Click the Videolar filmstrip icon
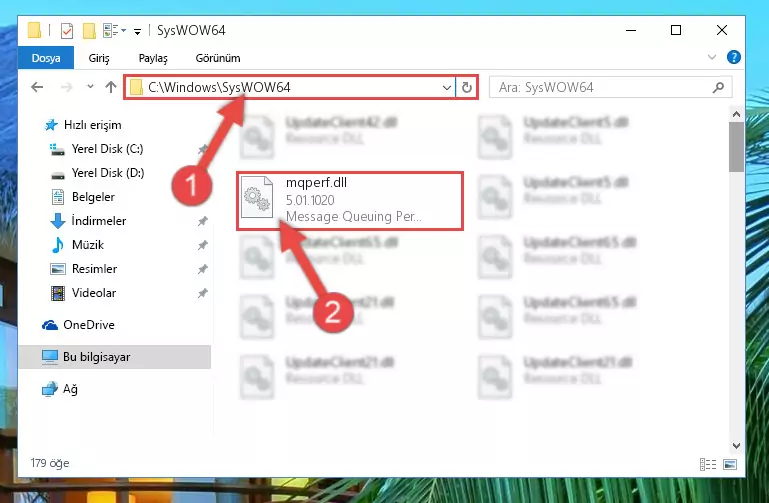 [57, 293]
